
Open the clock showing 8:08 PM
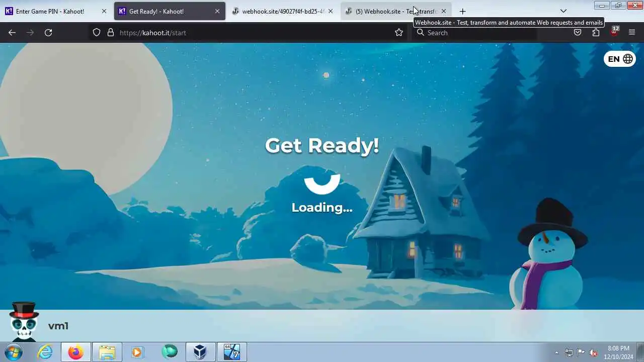point(618,352)
